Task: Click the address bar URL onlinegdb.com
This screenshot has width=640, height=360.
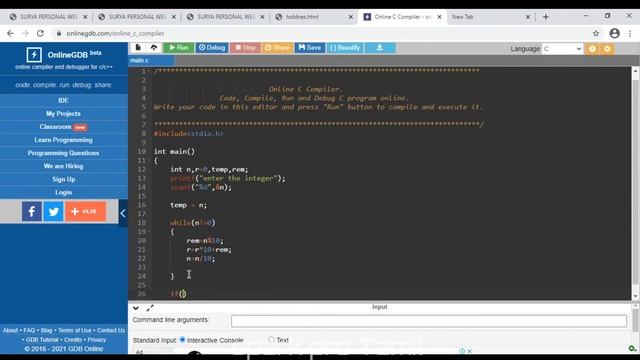Action: coord(115,33)
